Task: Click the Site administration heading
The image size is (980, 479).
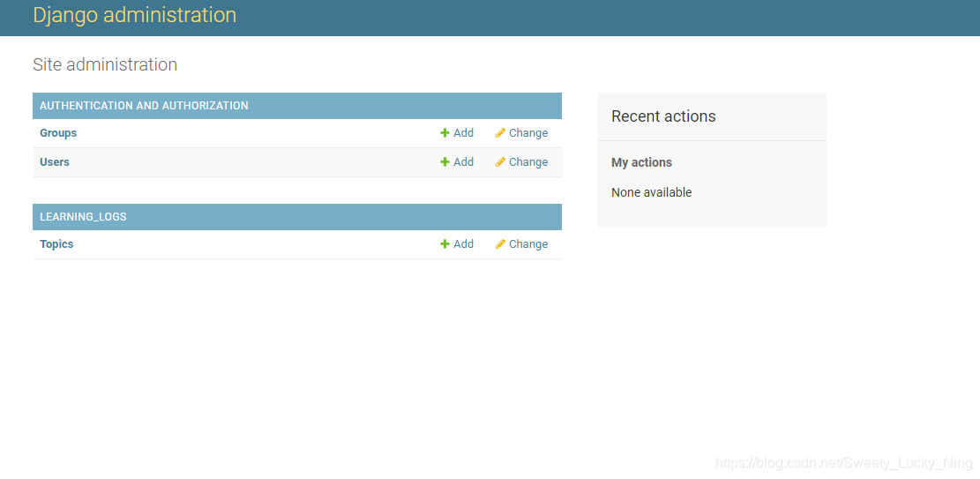Action: point(105,64)
